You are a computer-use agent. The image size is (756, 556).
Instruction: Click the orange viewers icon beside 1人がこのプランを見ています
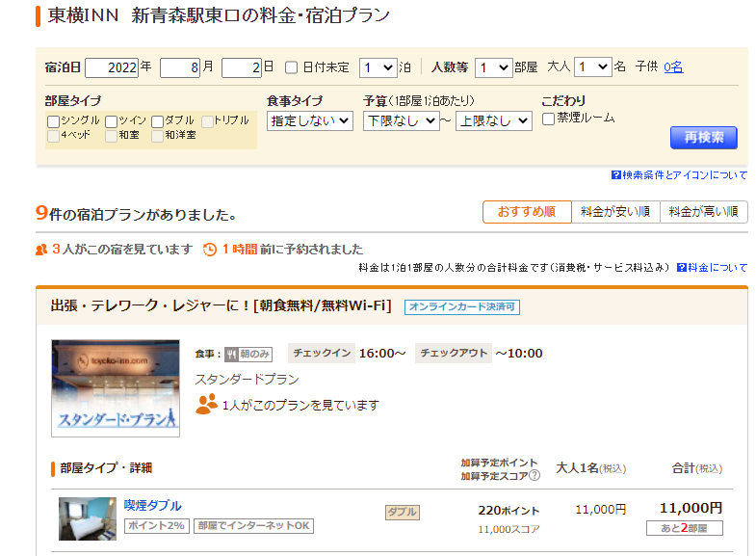coord(206,404)
